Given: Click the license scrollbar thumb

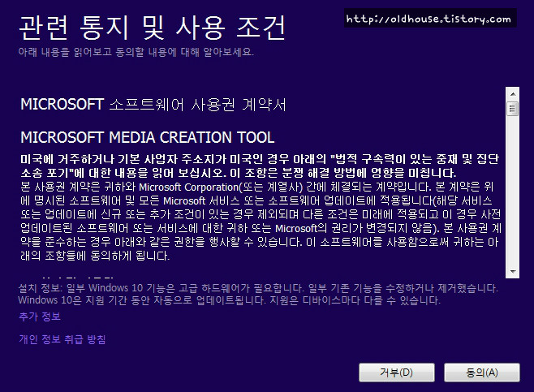Looking at the screenshot, I should pos(513,109).
